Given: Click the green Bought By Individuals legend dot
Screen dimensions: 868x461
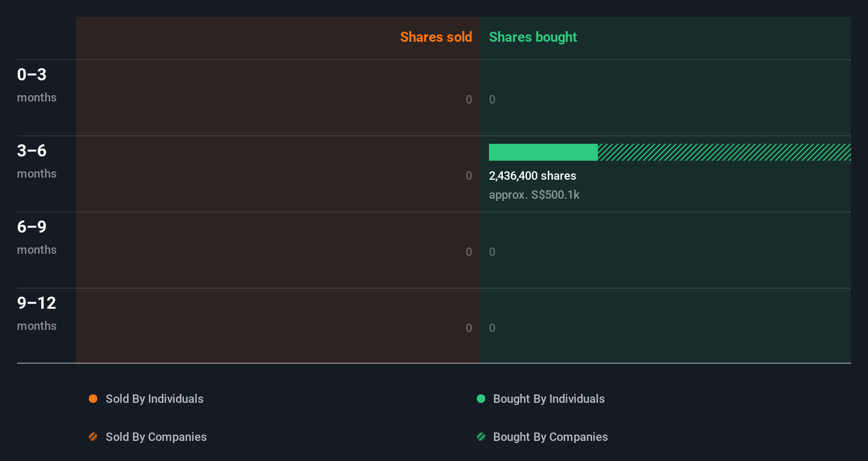Looking at the screenshot, I should coord(481,399).
